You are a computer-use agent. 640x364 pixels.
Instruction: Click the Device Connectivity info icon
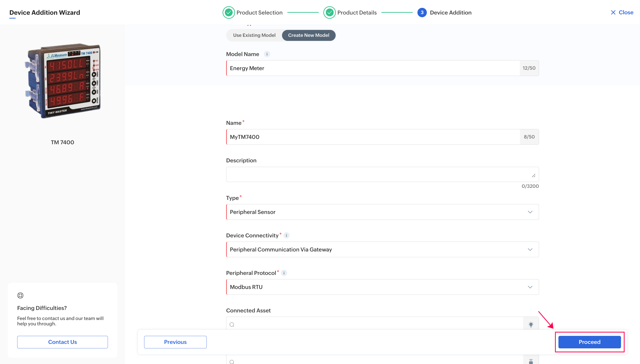pos(286,235)
